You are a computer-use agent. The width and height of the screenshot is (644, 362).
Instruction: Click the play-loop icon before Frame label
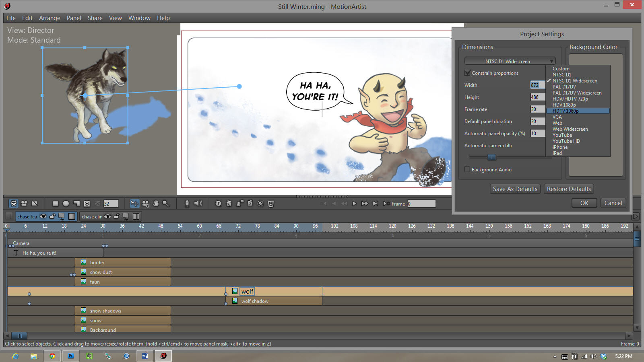(386, 204)
